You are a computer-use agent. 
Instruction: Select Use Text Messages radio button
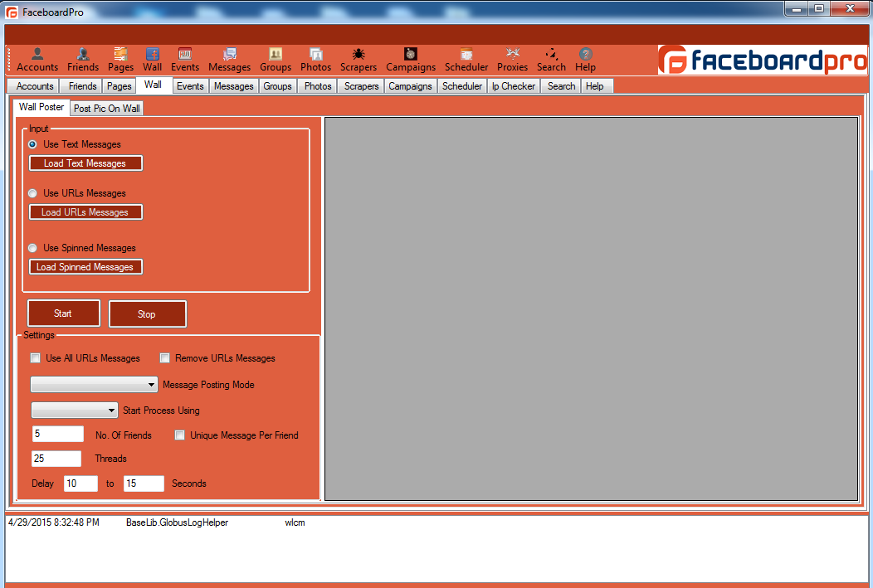click(x=33, y=144)
